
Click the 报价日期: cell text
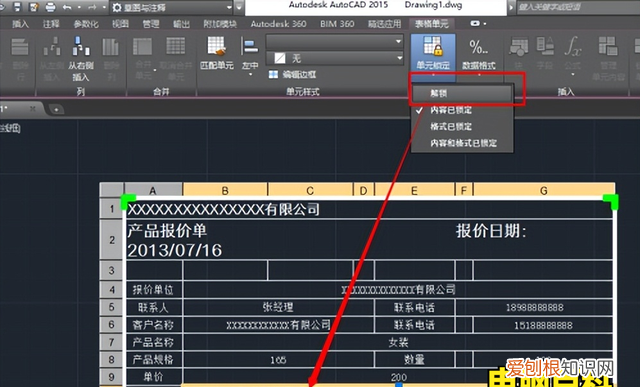(x=491, y=231)
